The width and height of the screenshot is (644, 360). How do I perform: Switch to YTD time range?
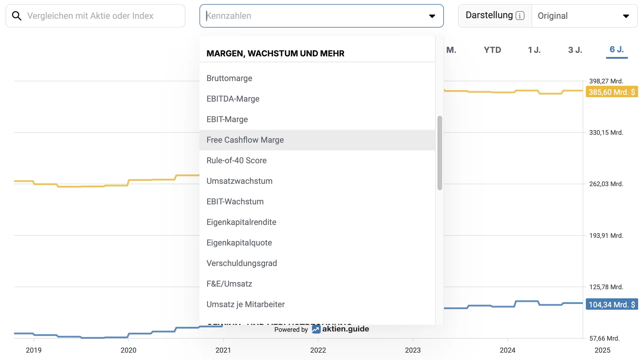pos(492,50)
